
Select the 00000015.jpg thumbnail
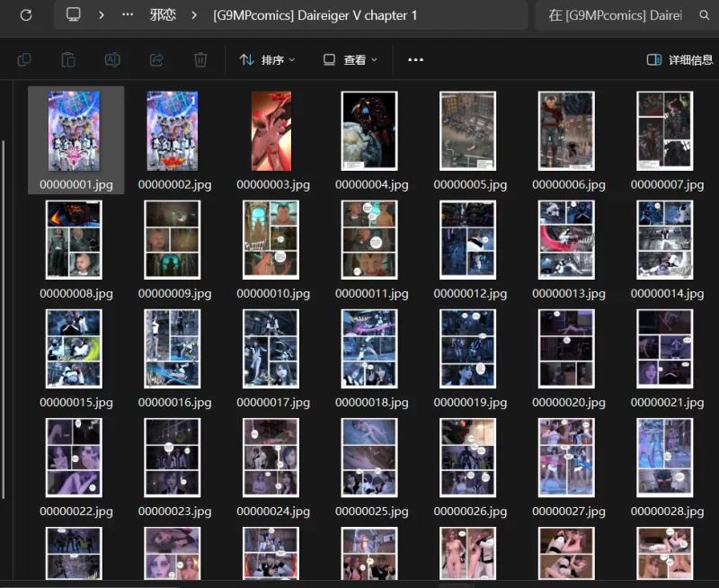74,349
